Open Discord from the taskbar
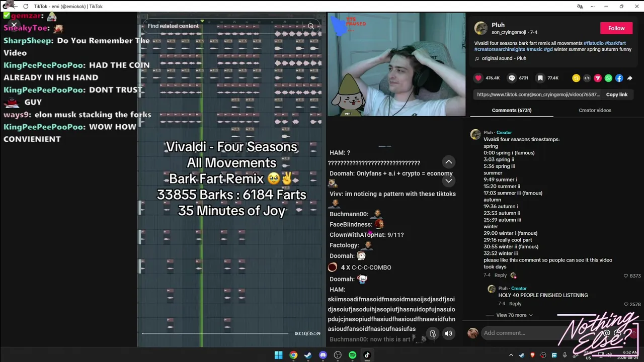 323,355
